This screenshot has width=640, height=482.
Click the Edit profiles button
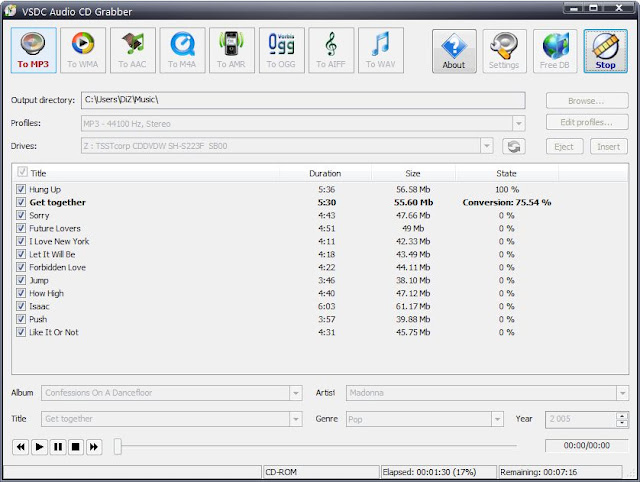(x=587, y=122)
